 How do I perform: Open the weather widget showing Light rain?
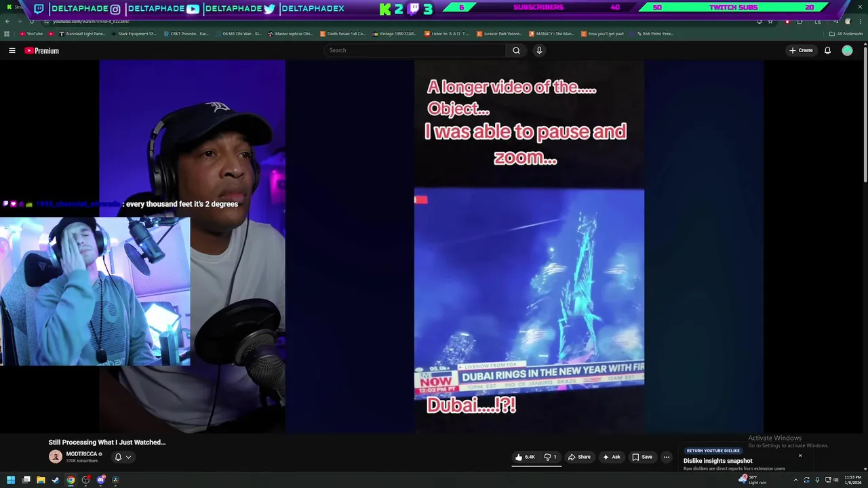pyautogui.click(x=753, y=480)
